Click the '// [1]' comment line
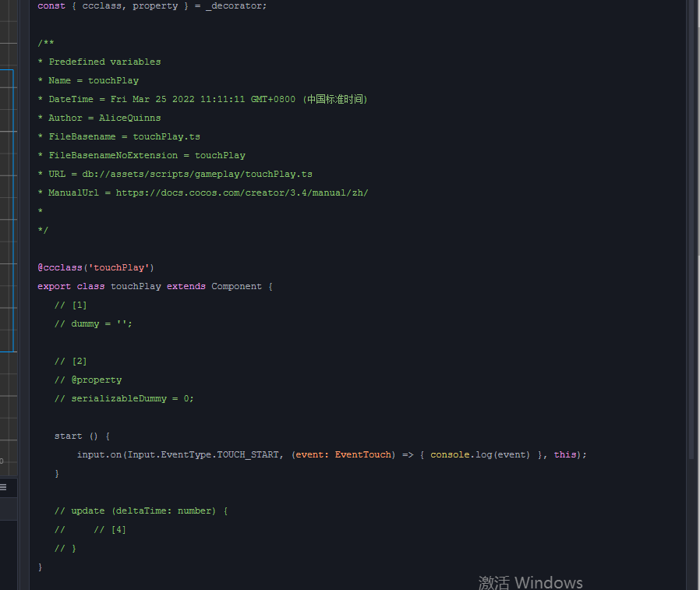Viewport: 700px width, 590px height. tap(70, 306)
